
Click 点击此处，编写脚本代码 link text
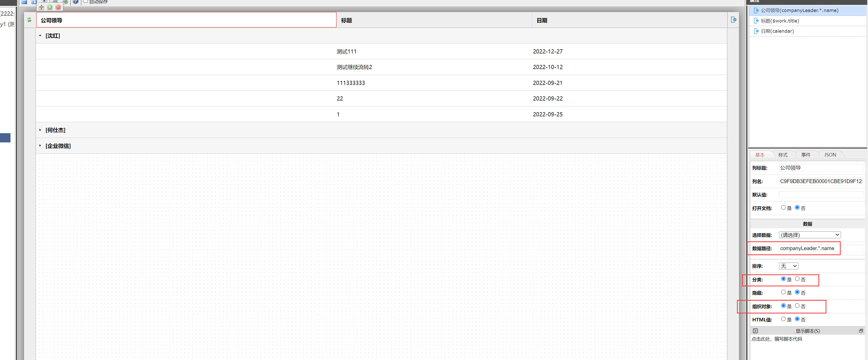pyautogui.click(x=777, y=339)
